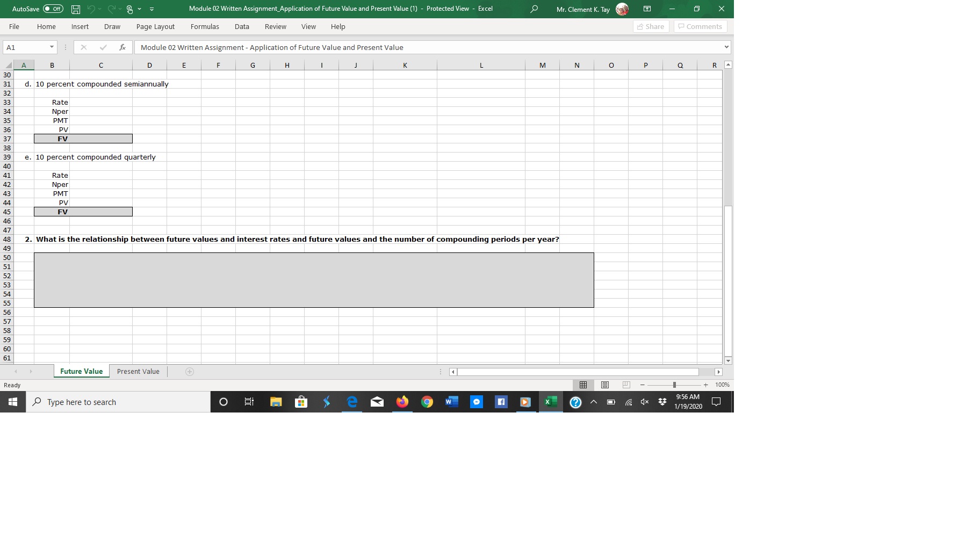Image resolution: width=980 pixels, height=550 pixels.
Task: Mute system volume via the speaker icon
Action: 644,402
